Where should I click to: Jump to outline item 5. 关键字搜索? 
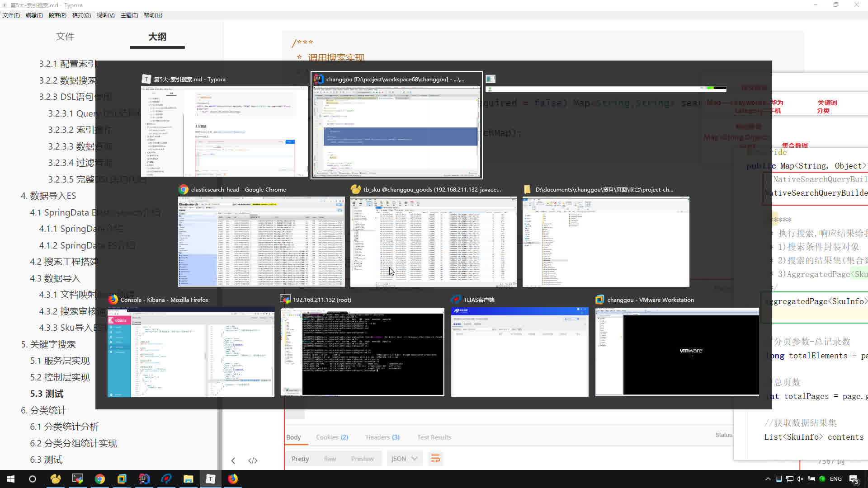coord(48,344)
